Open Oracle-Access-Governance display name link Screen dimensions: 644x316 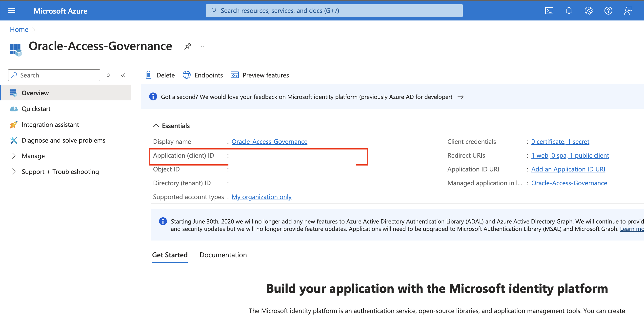click(x=269, y=141)
